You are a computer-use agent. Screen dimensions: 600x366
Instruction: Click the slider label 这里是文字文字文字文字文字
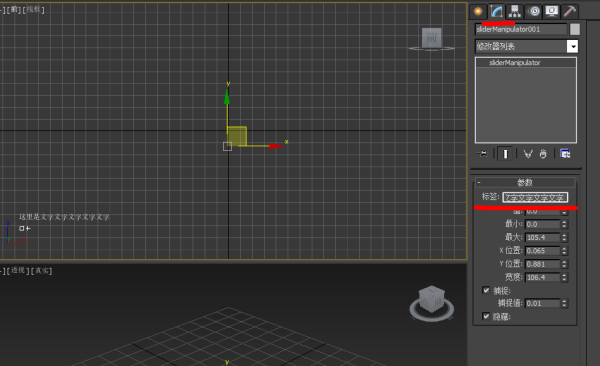(x=64, y=217)
